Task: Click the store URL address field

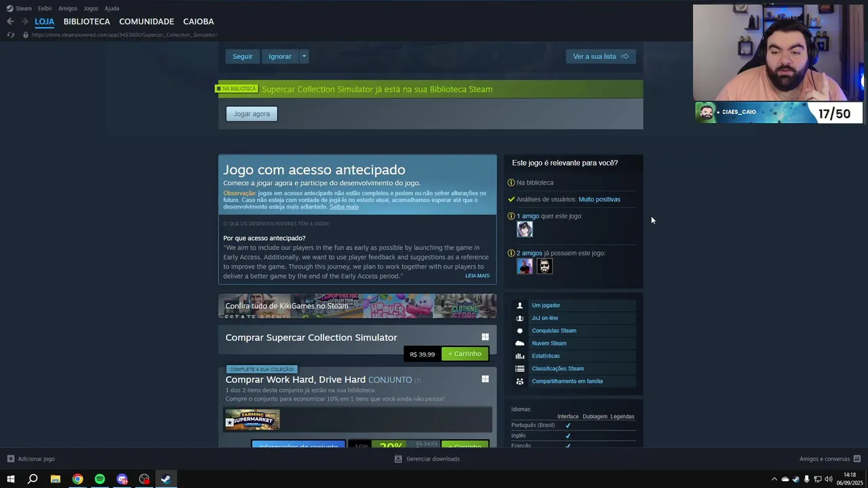Action: [x=124, y=35]
